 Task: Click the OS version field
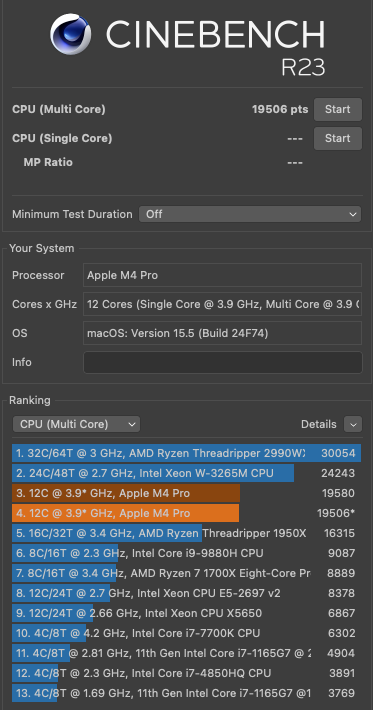pos(222,333)
